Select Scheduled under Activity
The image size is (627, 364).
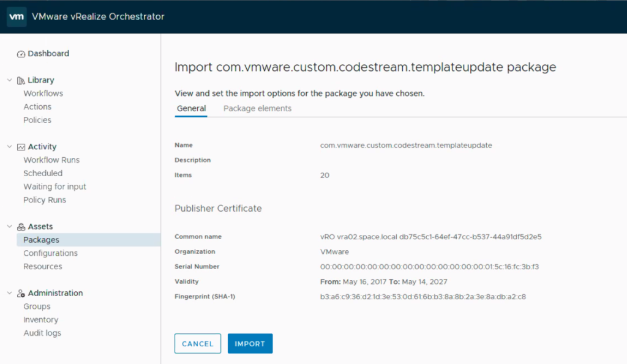(x=43, y=173)
